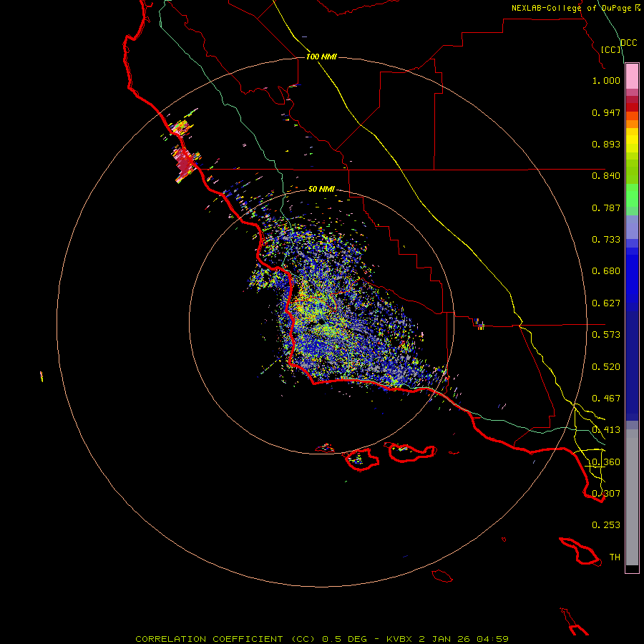Select the 0.787 scale value
The height and width of the screenshot is (644, 644).
(x=606, y=208)
